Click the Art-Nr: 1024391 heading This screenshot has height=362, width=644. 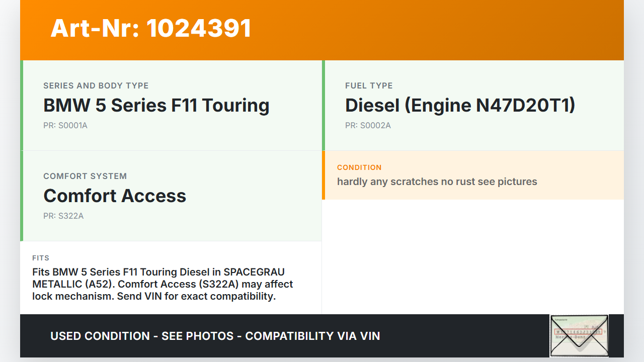pos(151,28)
